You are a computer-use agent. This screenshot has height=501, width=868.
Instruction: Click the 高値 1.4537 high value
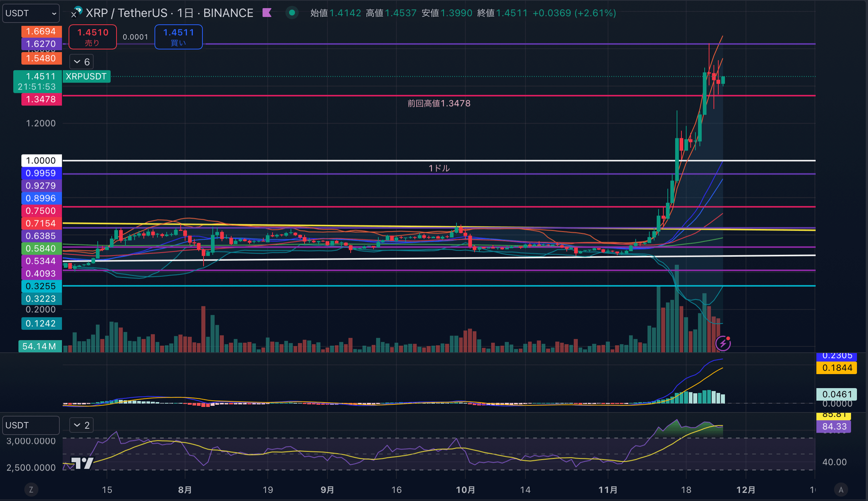(x=391, y=13)
